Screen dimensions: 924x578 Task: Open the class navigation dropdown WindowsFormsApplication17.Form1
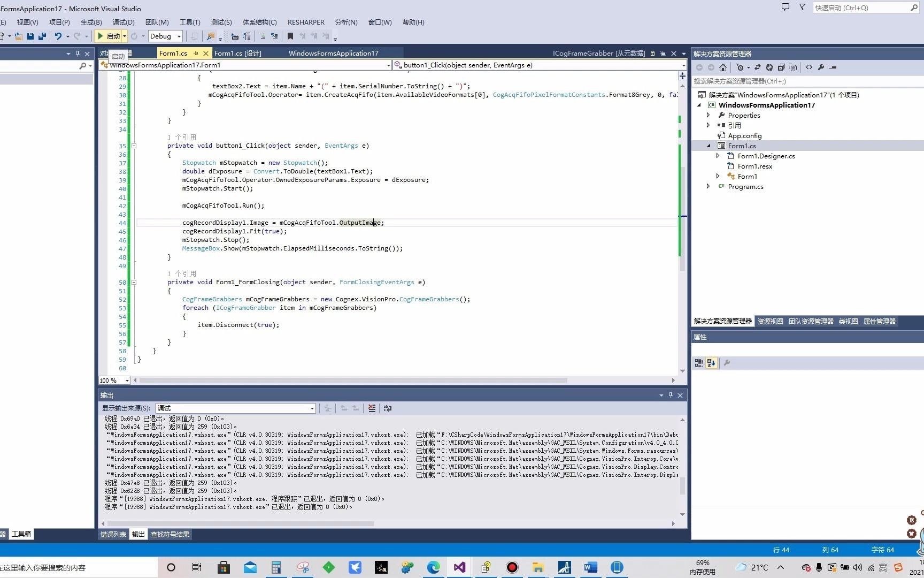tap(247, 65)
